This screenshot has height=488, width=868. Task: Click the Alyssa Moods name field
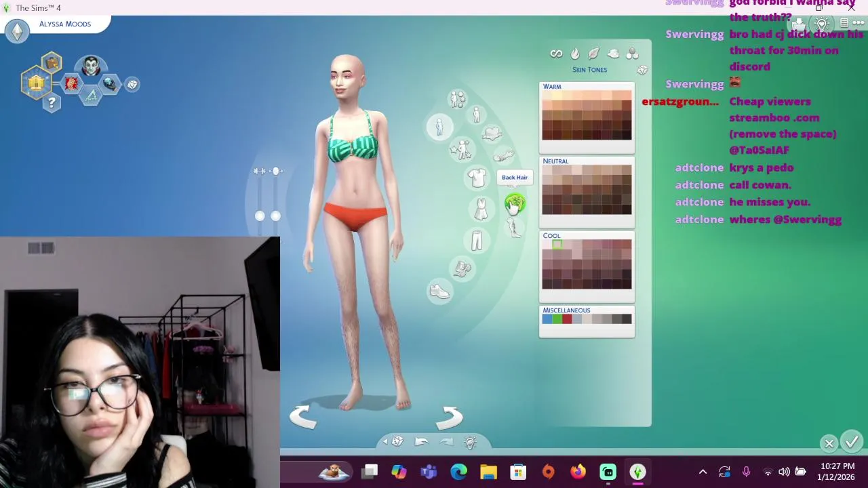pyautogui.click(x=66, y=24)
